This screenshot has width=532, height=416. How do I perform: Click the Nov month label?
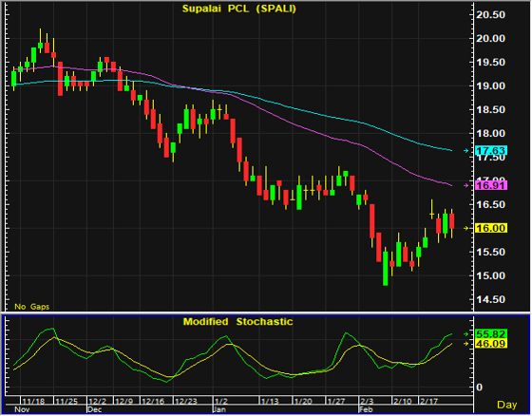tap(22, 409)
